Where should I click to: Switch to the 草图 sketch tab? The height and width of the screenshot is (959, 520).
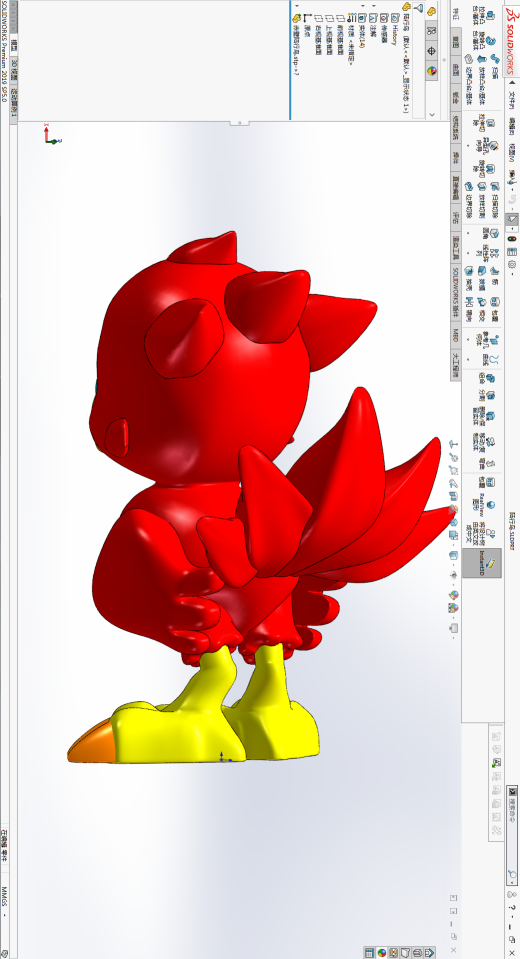point(456,42)
